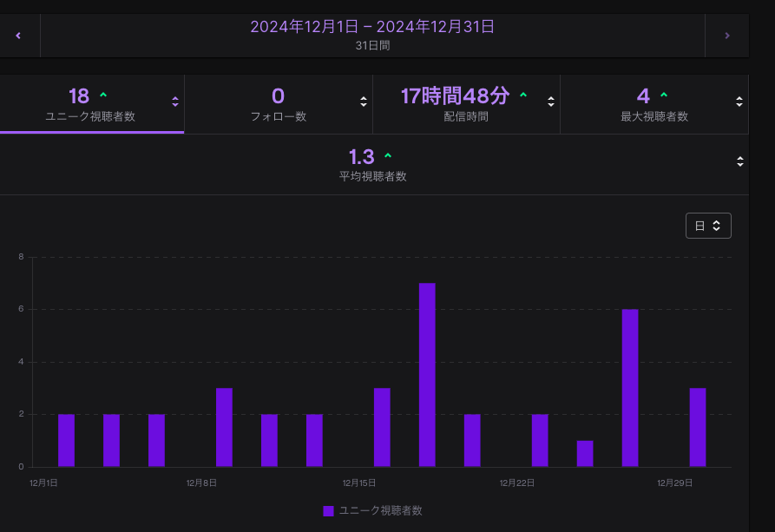Click the first bar at 12月1日
This screenshot has height=532, width=775.
pyautogui.click(x=66, y=440)
